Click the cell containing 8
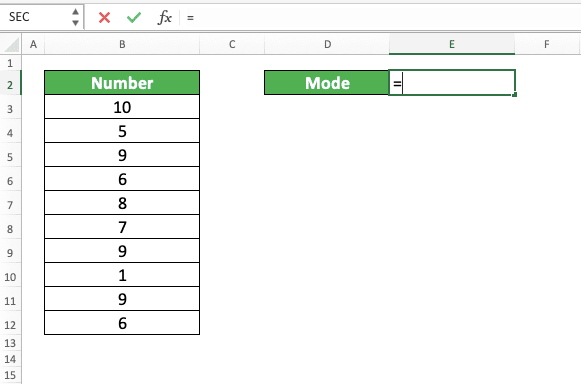The width and height of the screenshot is (581, 384). [122, 203]
